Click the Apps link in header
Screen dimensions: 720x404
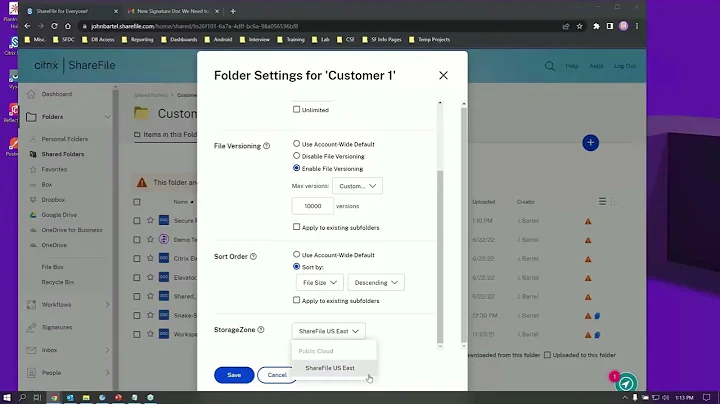click(x=596, y=66)
